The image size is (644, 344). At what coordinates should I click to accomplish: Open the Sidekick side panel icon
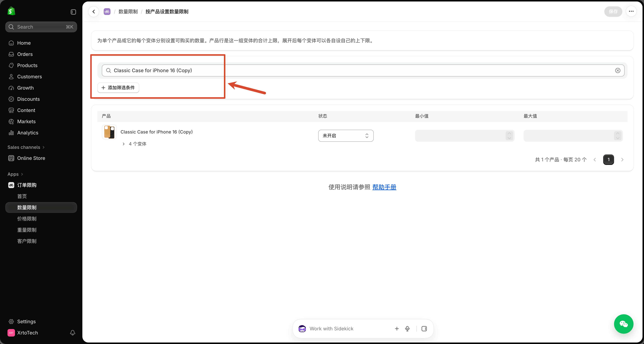click(424, 328)
